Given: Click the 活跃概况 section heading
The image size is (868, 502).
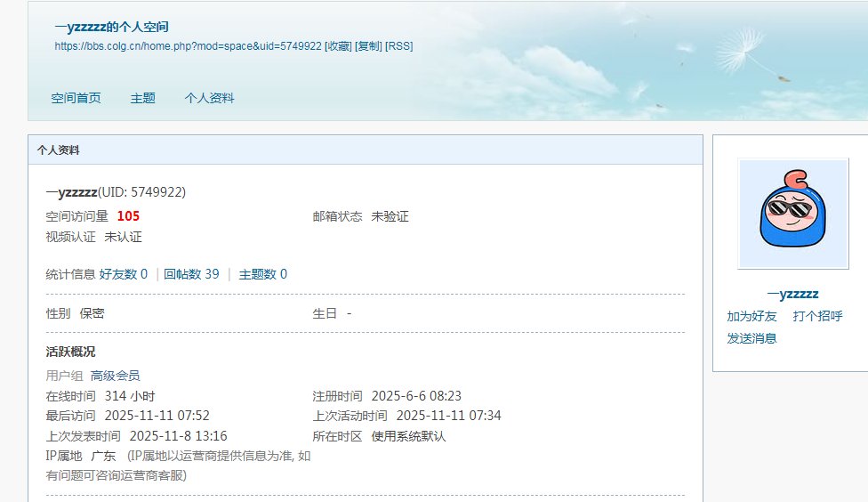Looking at the screenshot, I should [70, 352].
